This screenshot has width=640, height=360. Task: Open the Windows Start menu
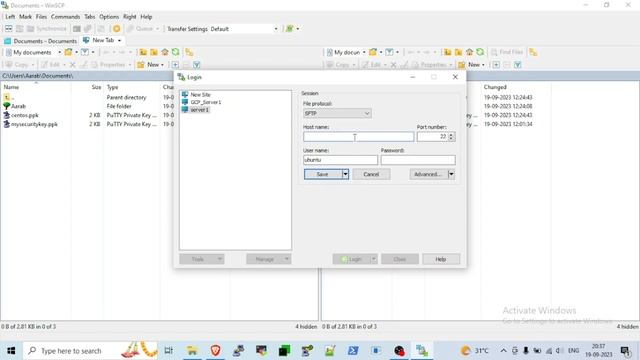click(11, 350)
